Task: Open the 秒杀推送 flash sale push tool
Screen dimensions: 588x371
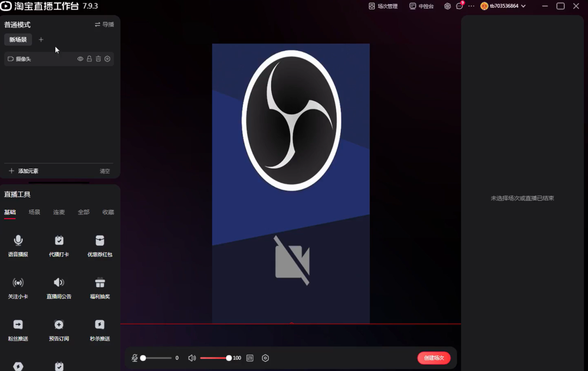Action: coord(100,330)
